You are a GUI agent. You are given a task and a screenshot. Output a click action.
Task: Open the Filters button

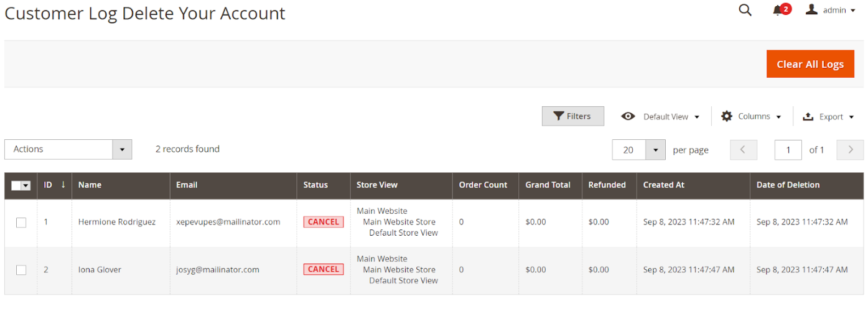tap(572, 116)
